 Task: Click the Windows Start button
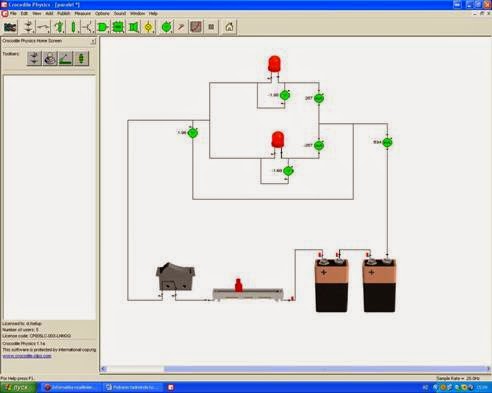point(18,388)
